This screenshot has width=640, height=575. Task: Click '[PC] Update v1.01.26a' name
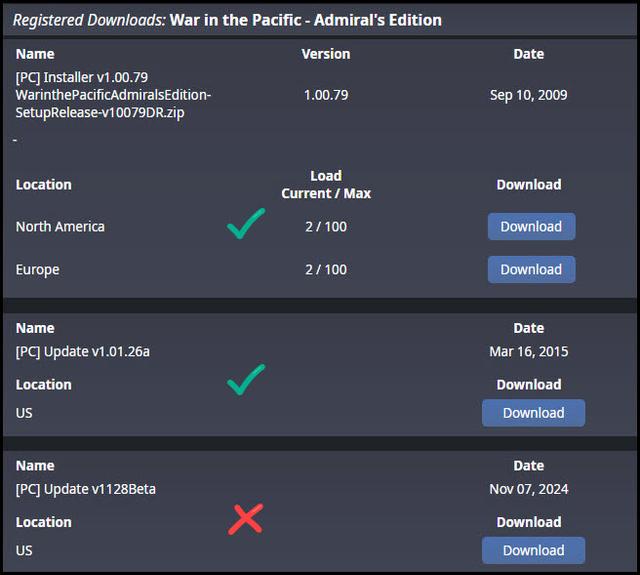tap(82, 351)
